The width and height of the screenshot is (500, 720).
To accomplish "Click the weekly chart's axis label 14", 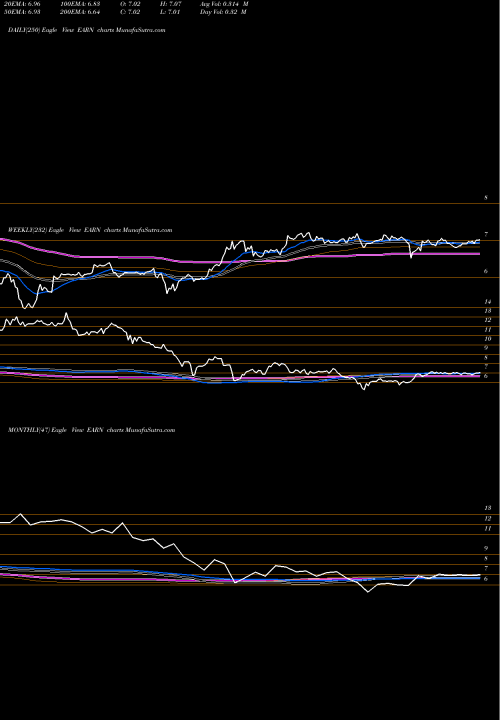I will point(488,302).
